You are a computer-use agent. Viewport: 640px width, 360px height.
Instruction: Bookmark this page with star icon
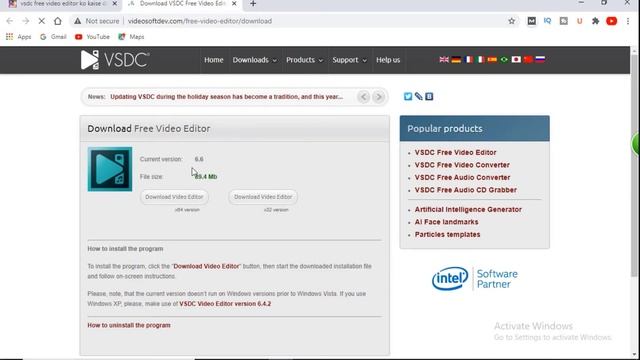click(x=511, y=21)
